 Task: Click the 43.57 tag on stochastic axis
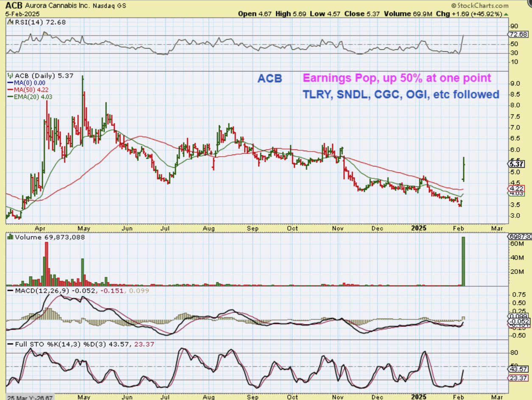(518, 369)
